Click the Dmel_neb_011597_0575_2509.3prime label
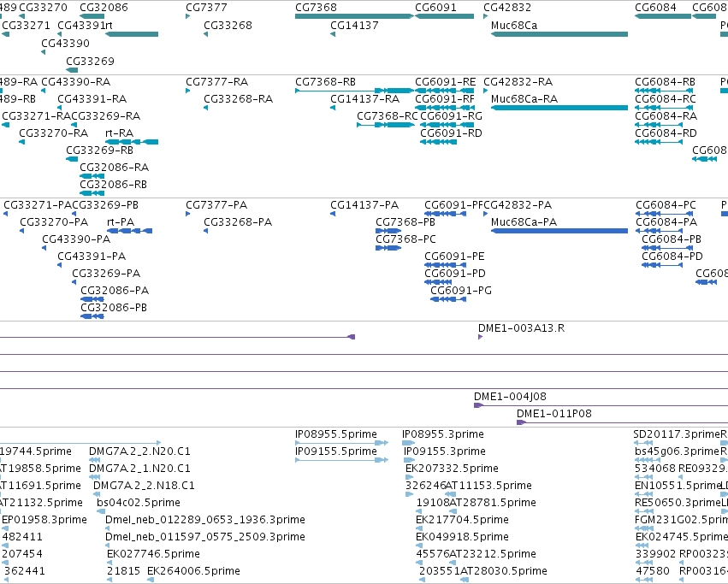 pyautogui.click(x=205, y=537)
